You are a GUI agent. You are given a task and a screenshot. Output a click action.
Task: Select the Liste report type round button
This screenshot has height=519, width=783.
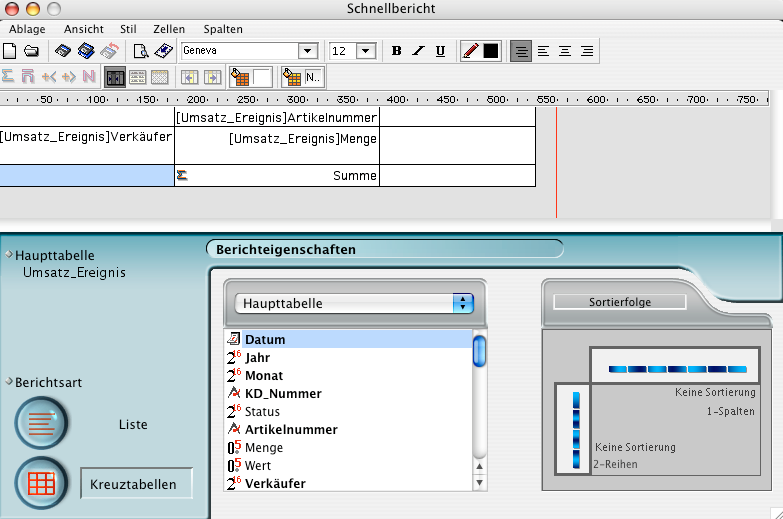tap(41, 424)
